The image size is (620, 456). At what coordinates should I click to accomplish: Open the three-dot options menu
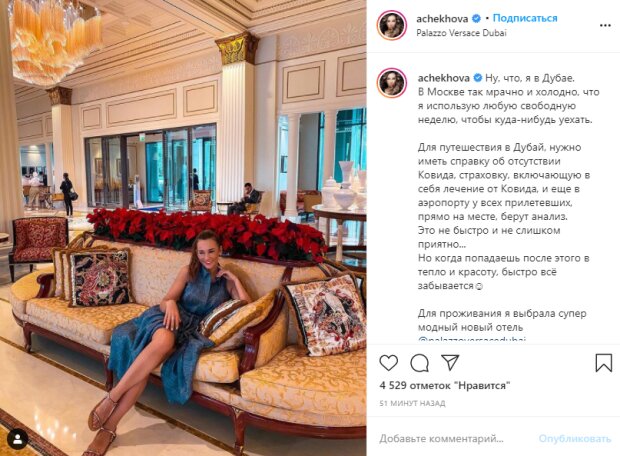[605, 25]
